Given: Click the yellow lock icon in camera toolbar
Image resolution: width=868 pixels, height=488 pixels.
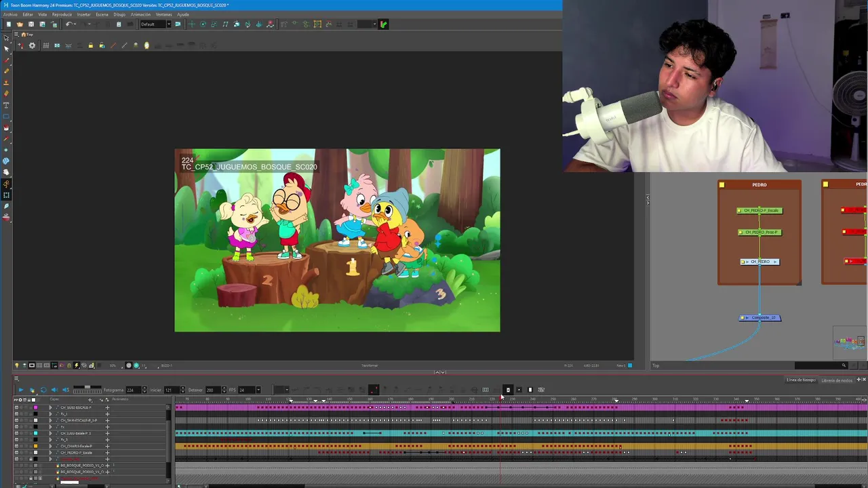Looking at the screenshot, I should pyautogui.click(x=90, y=45).
